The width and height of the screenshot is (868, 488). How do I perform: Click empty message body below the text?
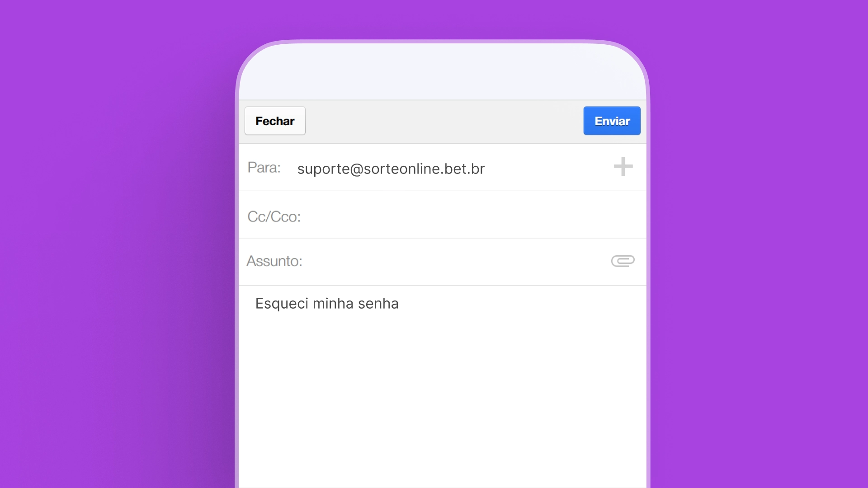(442, 398)
